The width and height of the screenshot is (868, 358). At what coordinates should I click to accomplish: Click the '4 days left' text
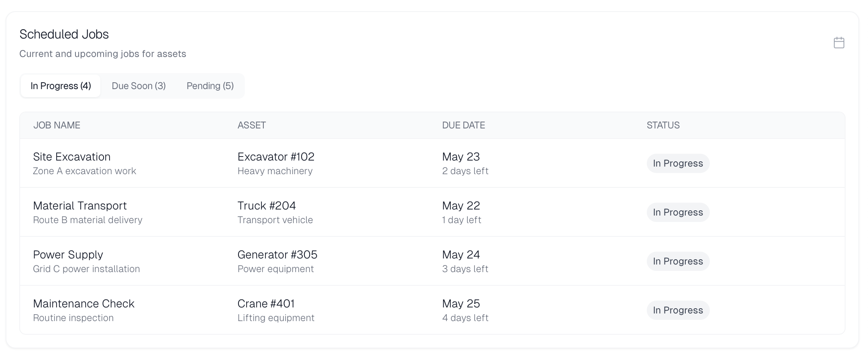[465, 318]
